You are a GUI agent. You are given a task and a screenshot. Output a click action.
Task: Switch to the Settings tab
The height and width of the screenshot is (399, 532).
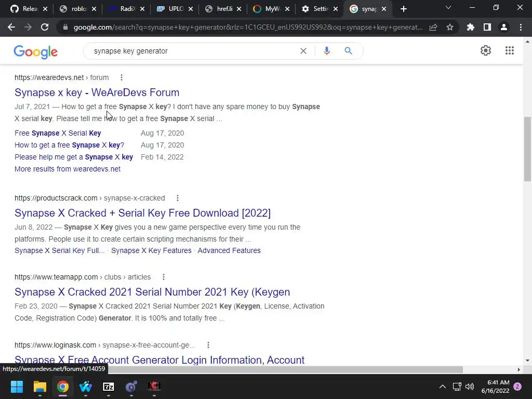[315, 9]
